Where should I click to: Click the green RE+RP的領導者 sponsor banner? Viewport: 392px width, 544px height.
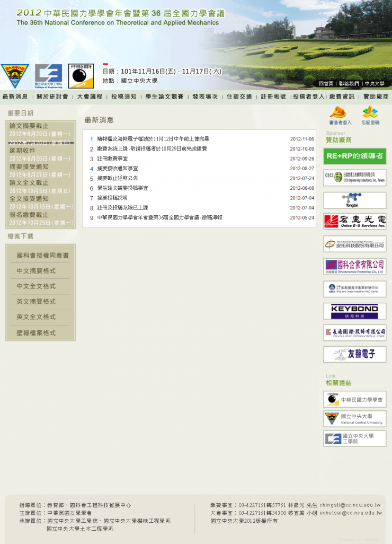[x=354, y=156]
